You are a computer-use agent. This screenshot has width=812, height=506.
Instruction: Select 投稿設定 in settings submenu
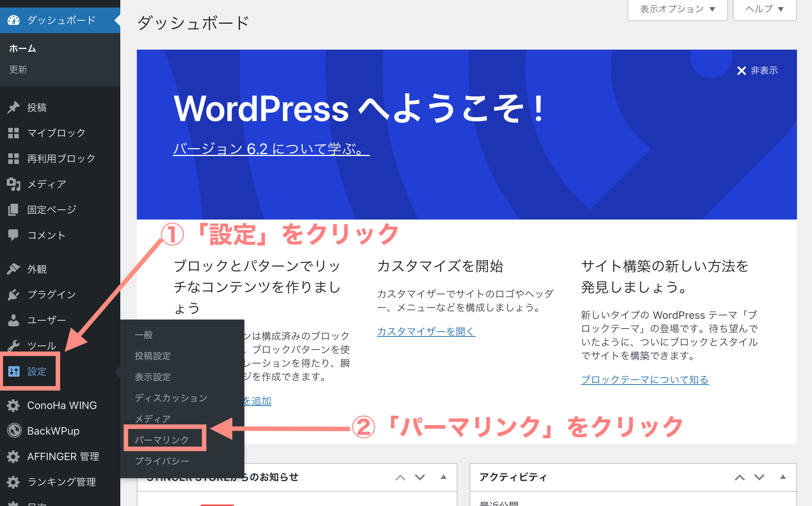tap(153, 356)
